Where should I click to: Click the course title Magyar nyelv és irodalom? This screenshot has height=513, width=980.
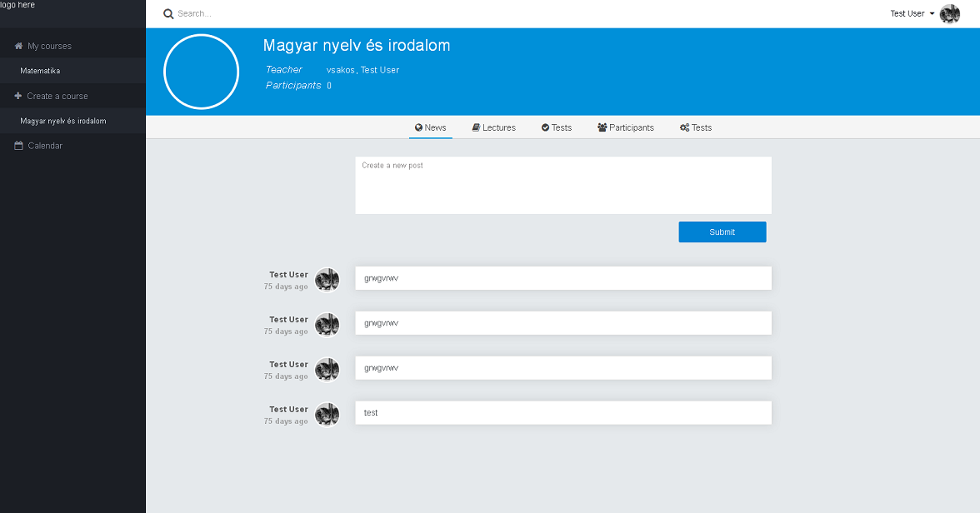(x=357, y=46)
